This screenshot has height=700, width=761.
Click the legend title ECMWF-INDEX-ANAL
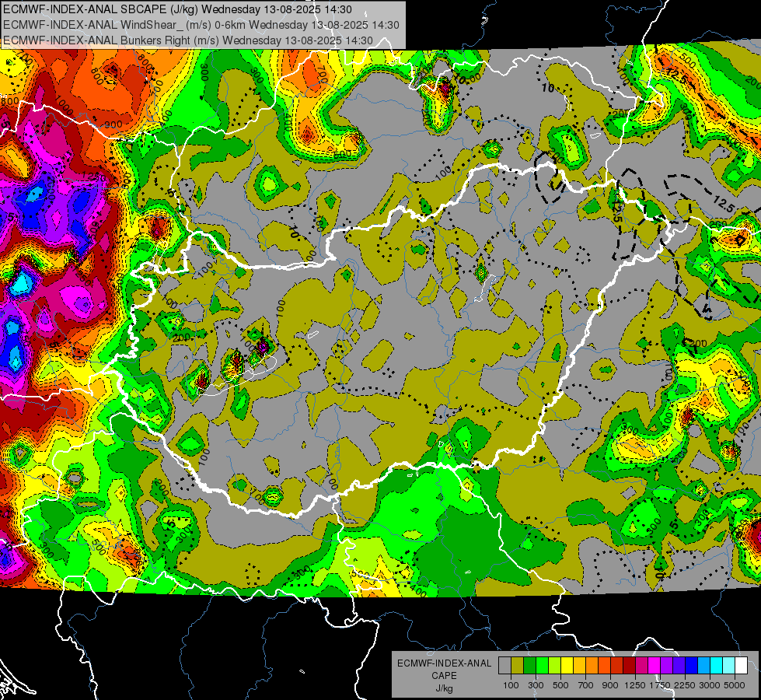[444, 663]
